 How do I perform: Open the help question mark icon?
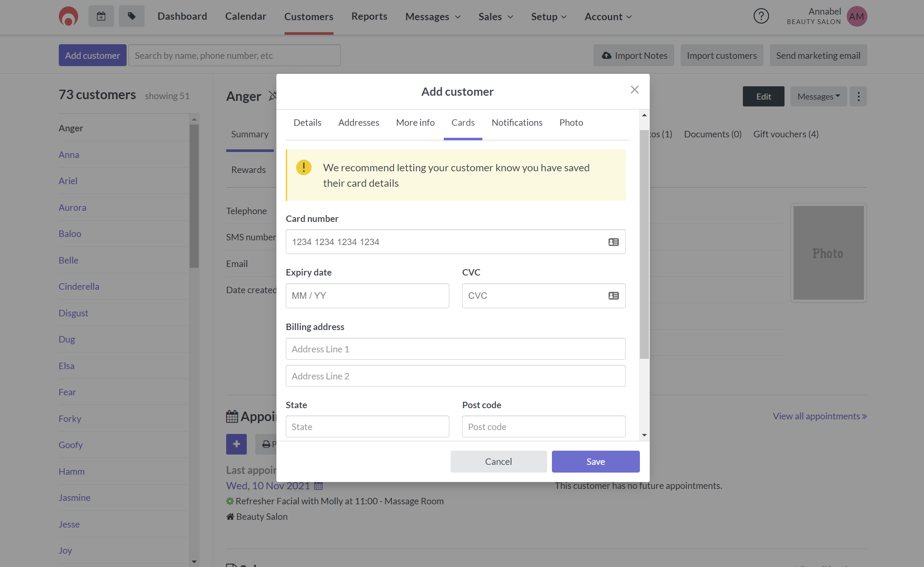pos(761,16)
